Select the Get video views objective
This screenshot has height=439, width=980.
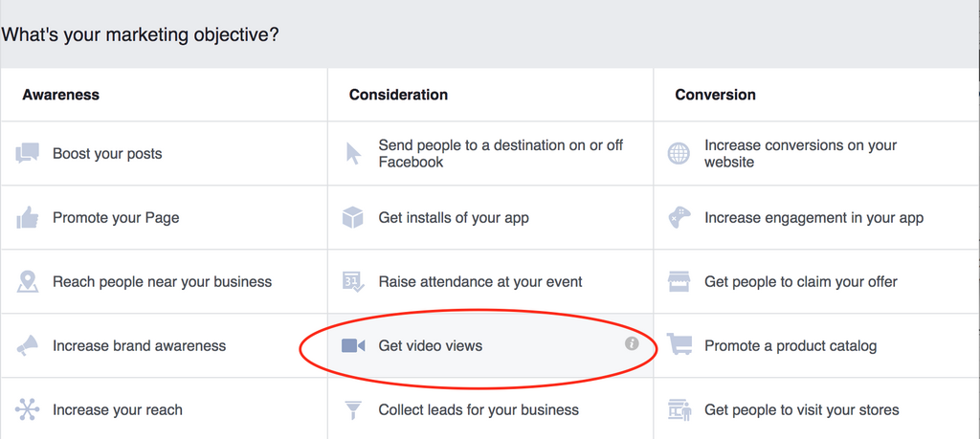[431, 345]
